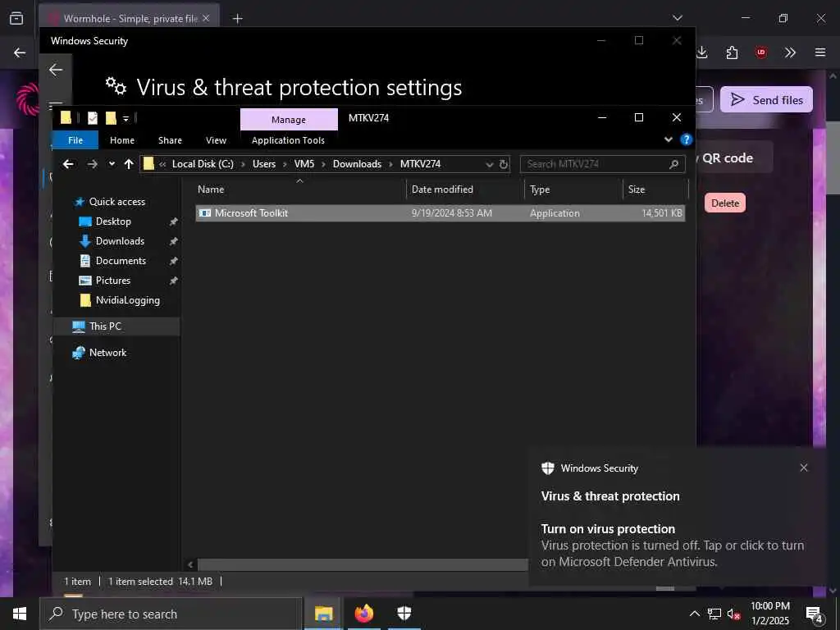Sort files by Type column
Image resolution: width=840 pixels, height=630 pixels.
click(573, 189)
